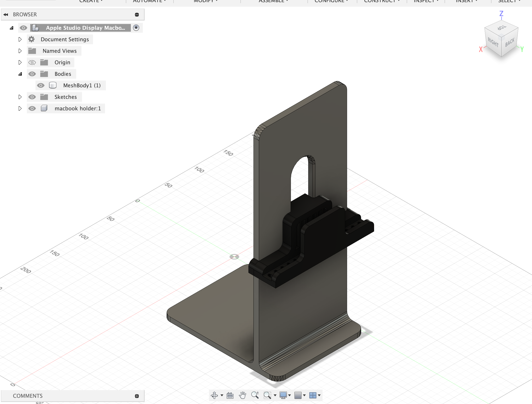Select the Document Settings row label

coord(65,39)
